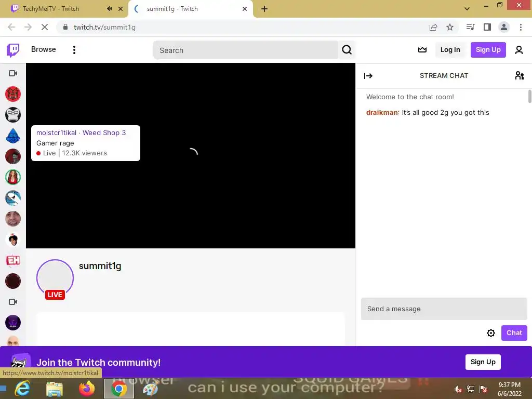Screen dimensions: 532x399
Task: Open chat settings gear icon
Action: [x=490, y=333]
